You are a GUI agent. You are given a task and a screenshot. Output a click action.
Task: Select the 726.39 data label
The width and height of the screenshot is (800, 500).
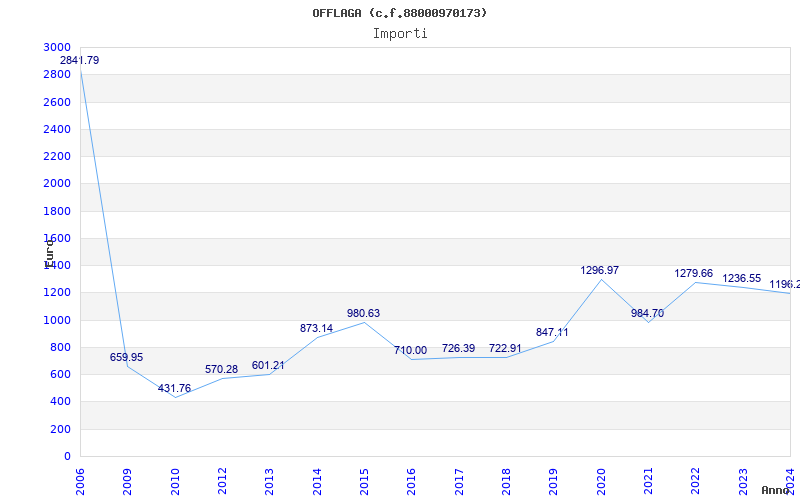tap(458, 348)
